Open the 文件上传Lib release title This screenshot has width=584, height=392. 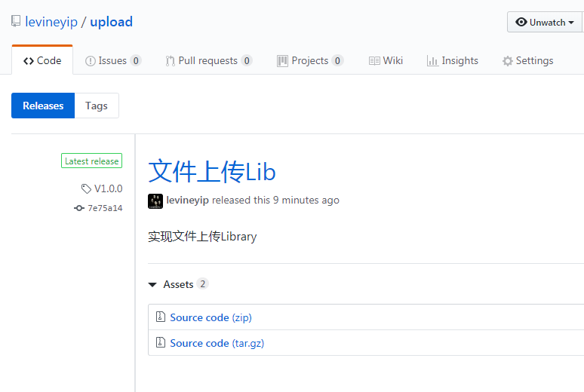(x=212, y=172)
